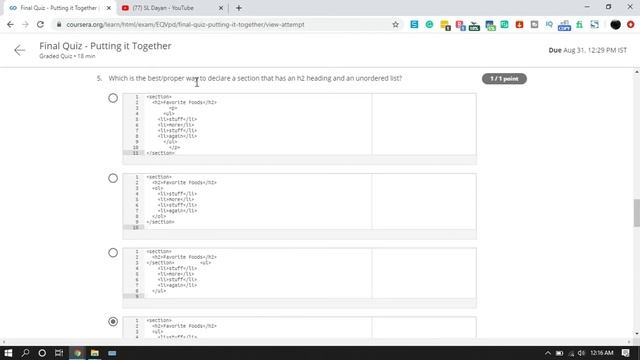Open a new browser tab

(x=239, y=8)
